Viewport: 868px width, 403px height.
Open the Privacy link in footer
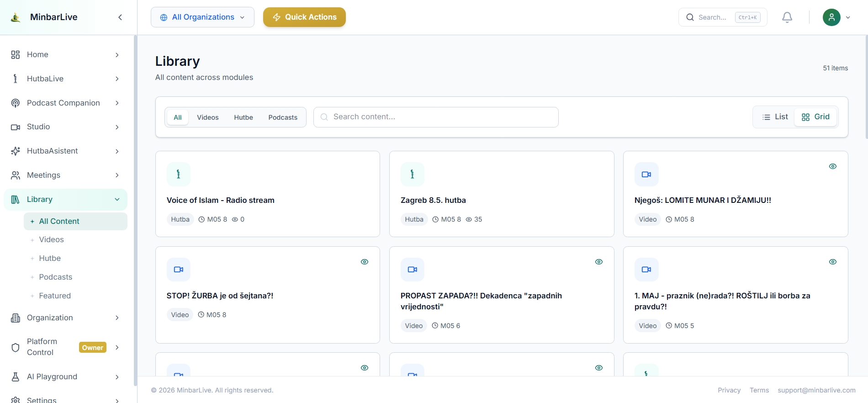click(x=729, y=390)
